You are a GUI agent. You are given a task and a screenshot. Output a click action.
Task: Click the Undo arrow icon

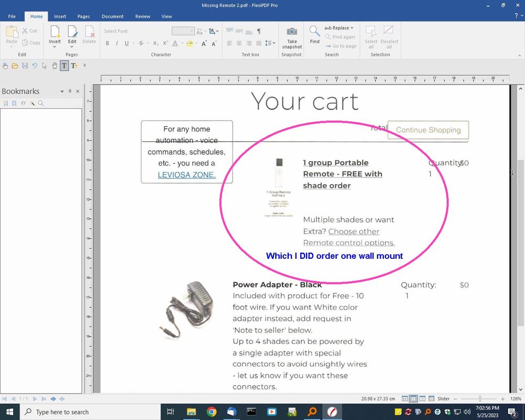[x=35, y=66]
